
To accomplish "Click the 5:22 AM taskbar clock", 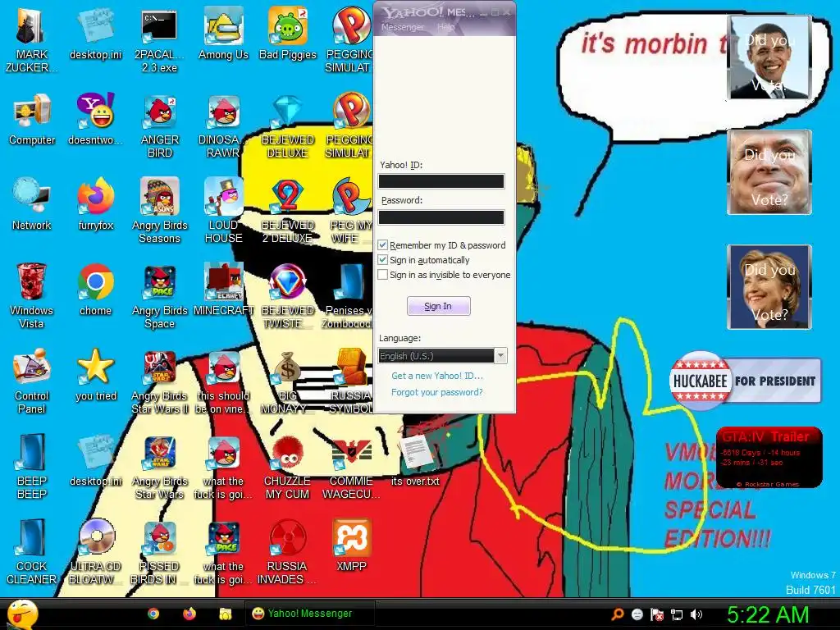I will [x=768, y=614].
